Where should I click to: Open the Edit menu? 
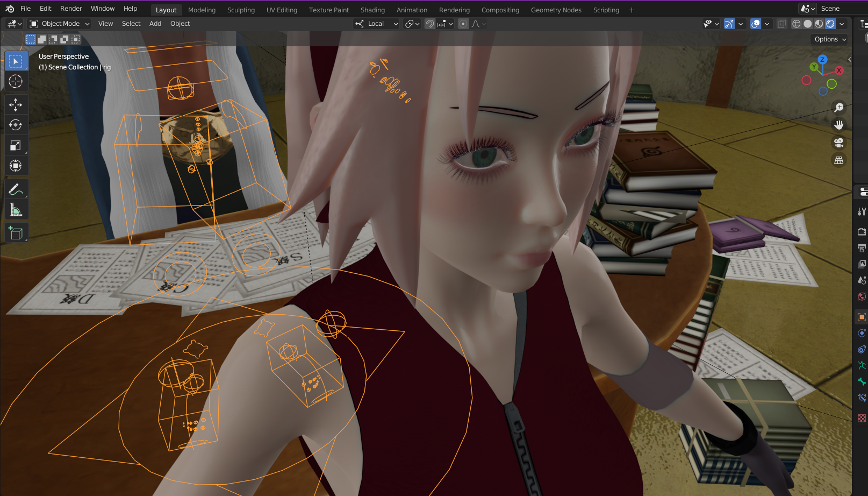pos(46,9)
